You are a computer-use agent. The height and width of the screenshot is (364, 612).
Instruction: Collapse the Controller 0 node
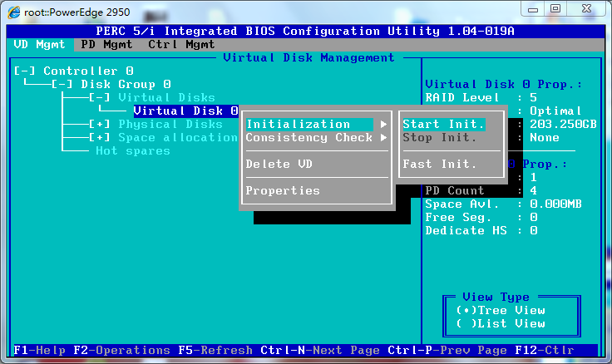click(25, 71)
